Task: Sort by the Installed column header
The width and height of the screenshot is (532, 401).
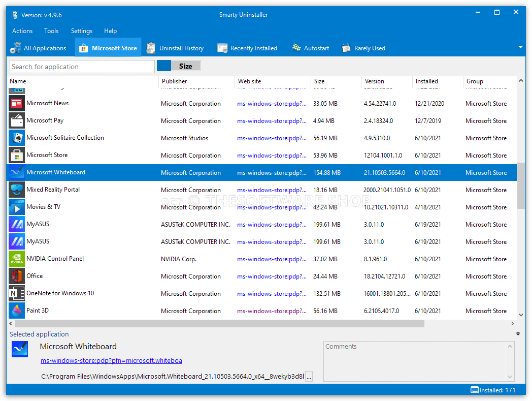Action: click(438, 81)
